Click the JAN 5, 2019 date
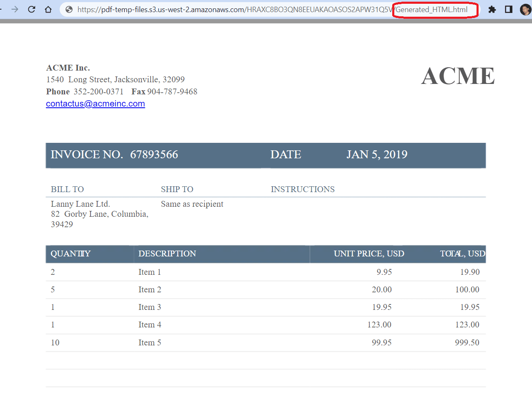This screenshot has width=532, height=398. (377, 155)
